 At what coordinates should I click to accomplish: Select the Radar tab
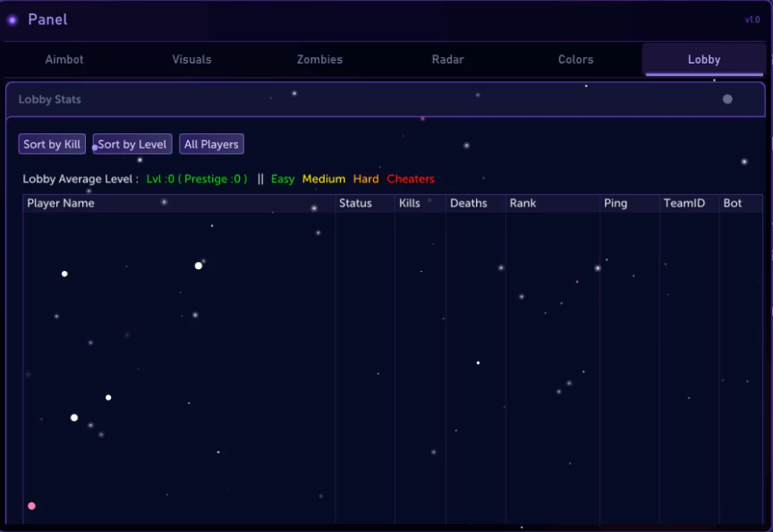pyautogui.click(x=447, y=60)
